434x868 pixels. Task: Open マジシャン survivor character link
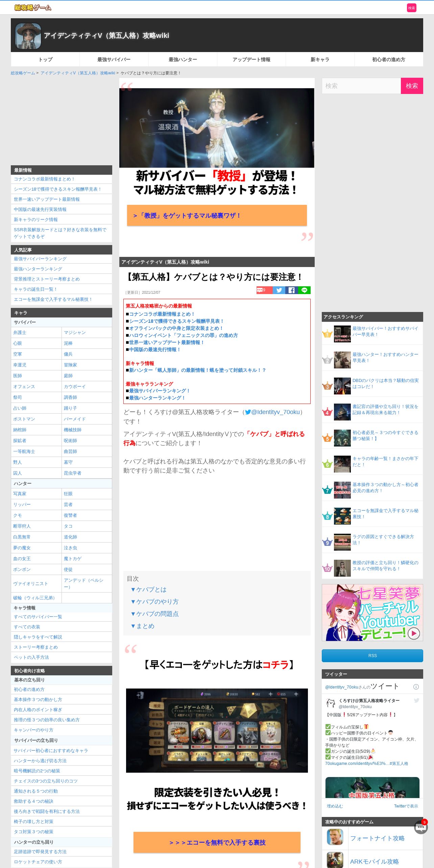click(x=75, y=333)
